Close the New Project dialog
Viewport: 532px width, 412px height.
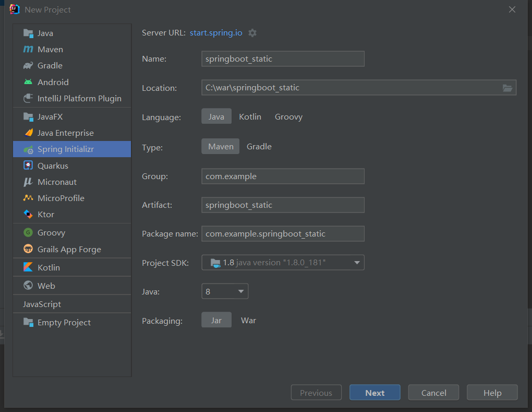512,9
